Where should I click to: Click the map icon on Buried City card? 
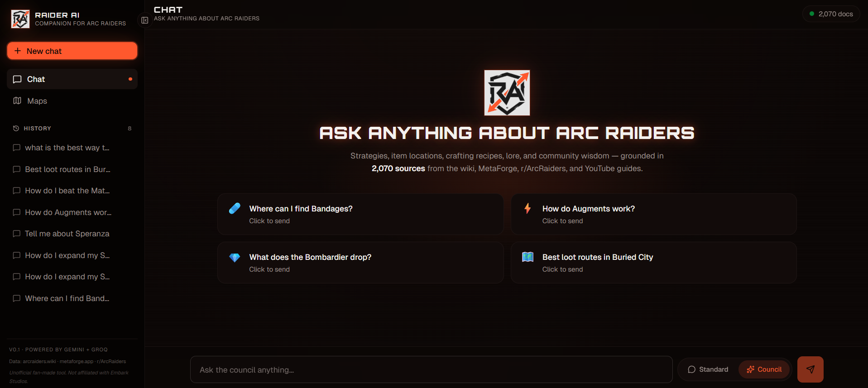pyautogui.click(x=528, y=257)
